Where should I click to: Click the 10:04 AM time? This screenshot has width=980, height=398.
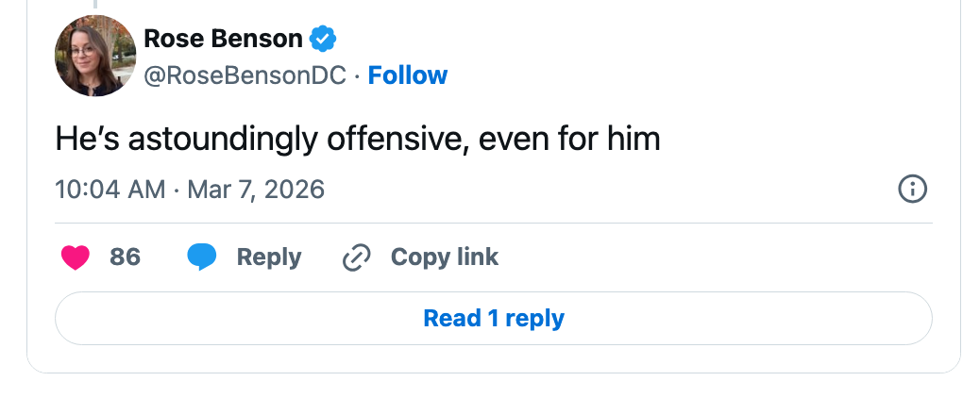110,190
